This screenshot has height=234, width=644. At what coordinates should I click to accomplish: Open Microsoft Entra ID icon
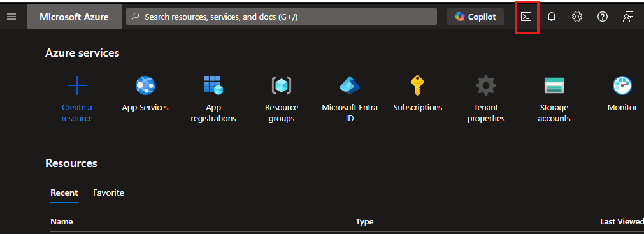coord(350,85)
